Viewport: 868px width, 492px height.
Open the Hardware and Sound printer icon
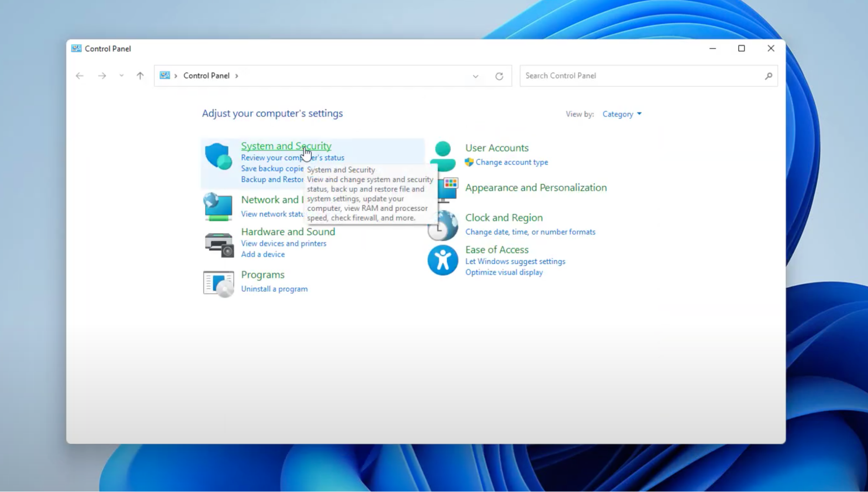coord(219,245)
